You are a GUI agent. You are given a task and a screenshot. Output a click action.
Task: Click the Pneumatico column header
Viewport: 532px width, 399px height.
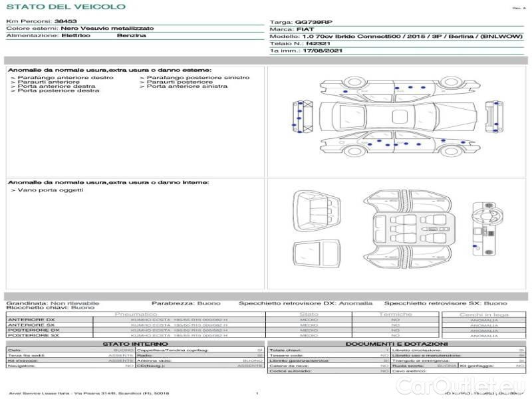136,313
